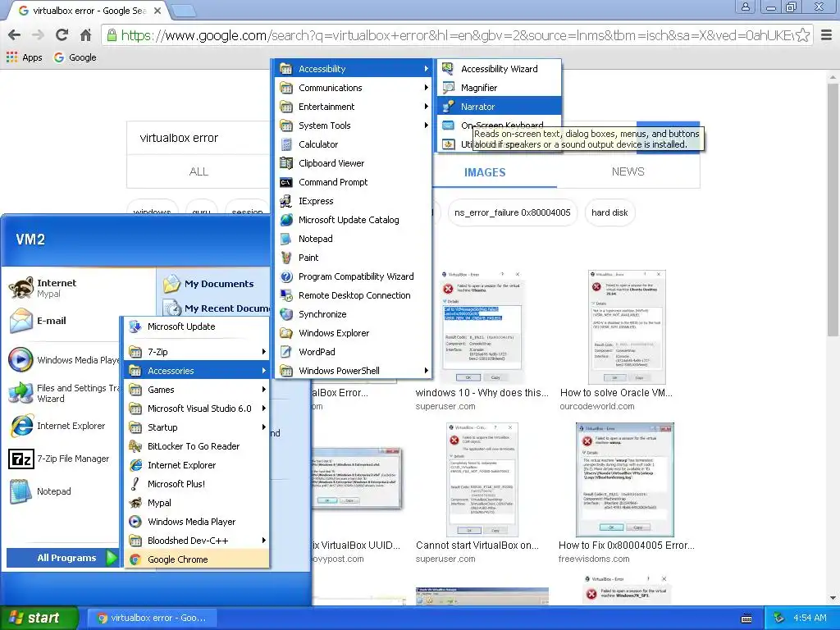Image resolution: width=840 pixels, height=630 pixels.
Task: Switch to the ALL search tab
Action: click(x=199, y=171)
